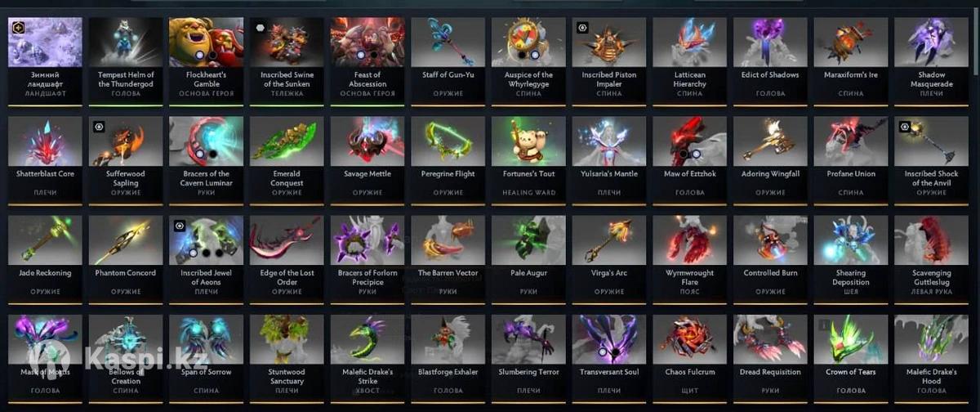
Task: Select the Jade Reckoning weapon icon
Action: tap(45, 256)
